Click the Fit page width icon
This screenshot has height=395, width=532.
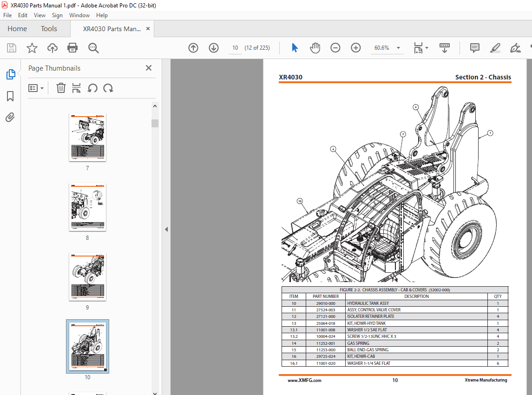click(418, 48)
